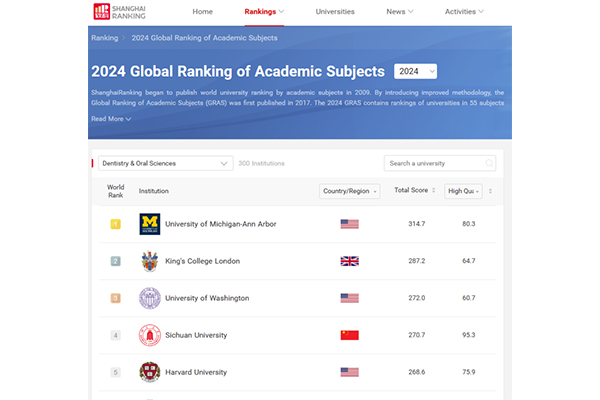Click the silver rank 2 badge
600x400 pixels.
point(116,261)
